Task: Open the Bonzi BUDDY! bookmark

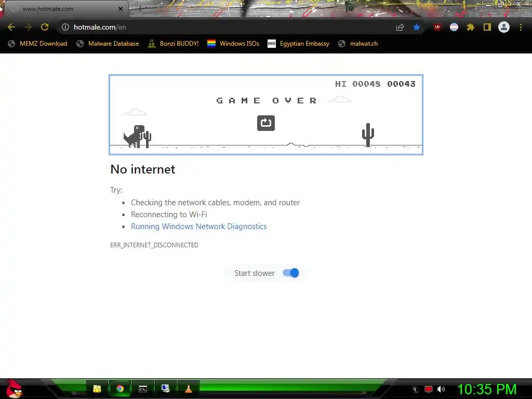Action: point(174,44)
